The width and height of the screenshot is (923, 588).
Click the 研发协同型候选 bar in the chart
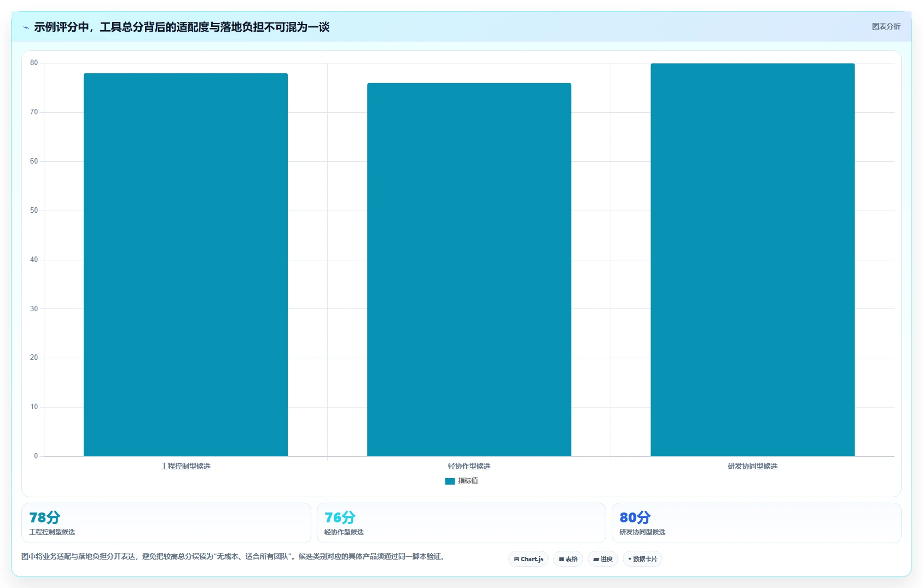[x=752, y=260]
